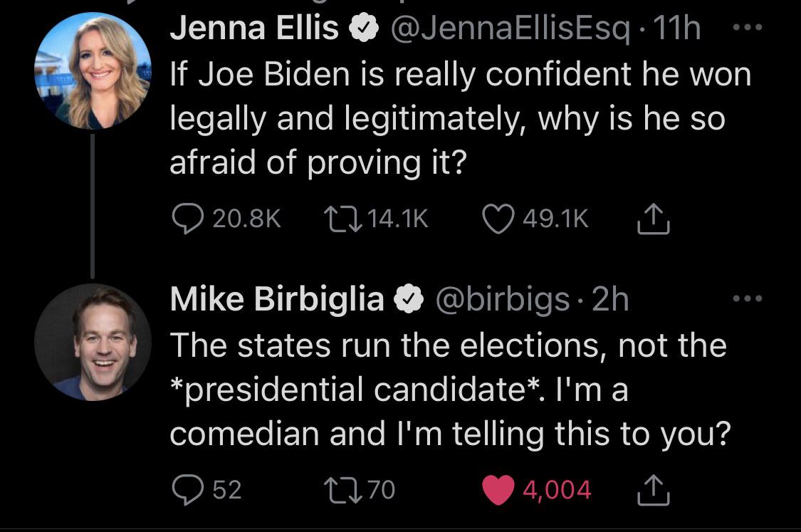Click the 2h timestamp on Mike's tweet
Screen dimensions: 801x532
pos(611,299)
